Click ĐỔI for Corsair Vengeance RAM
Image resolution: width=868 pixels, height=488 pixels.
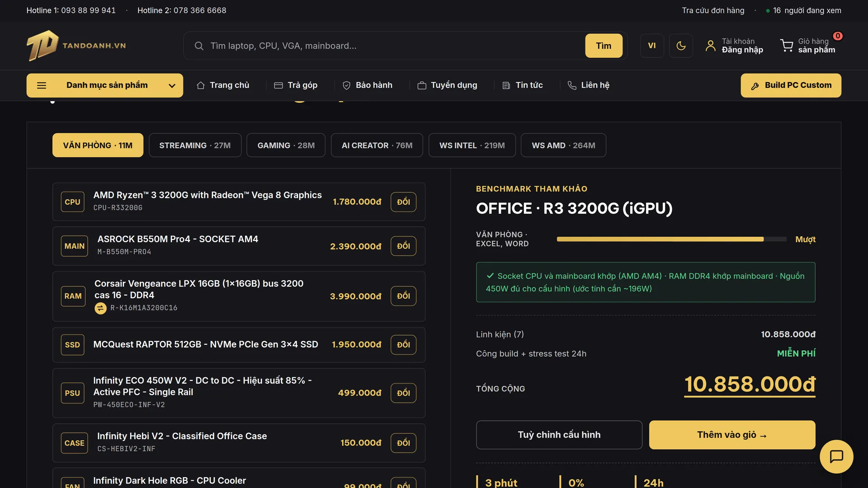pyautogui.click(x=403, y=296)
